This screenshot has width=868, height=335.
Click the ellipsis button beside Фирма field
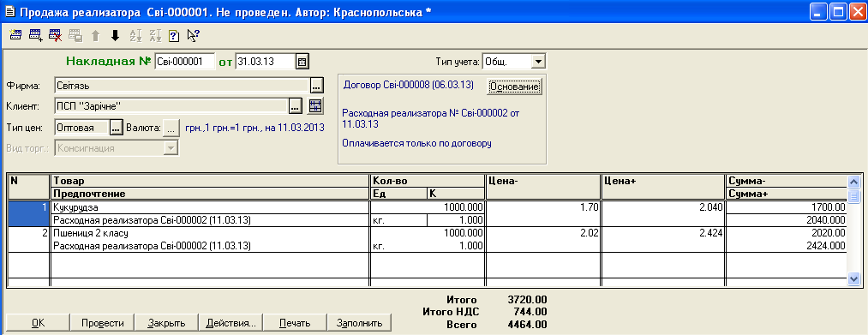316,86
